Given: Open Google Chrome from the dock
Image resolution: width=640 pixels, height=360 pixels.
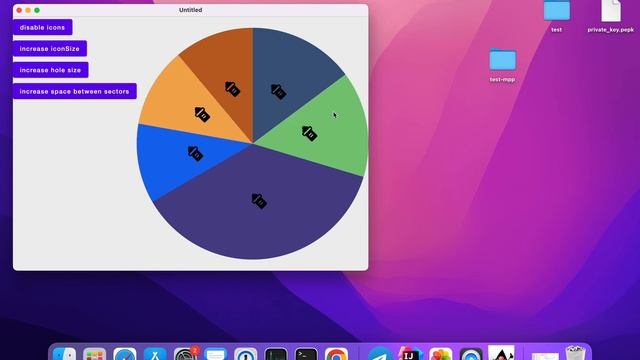Looking at the screenshot, I should point(336,354).
